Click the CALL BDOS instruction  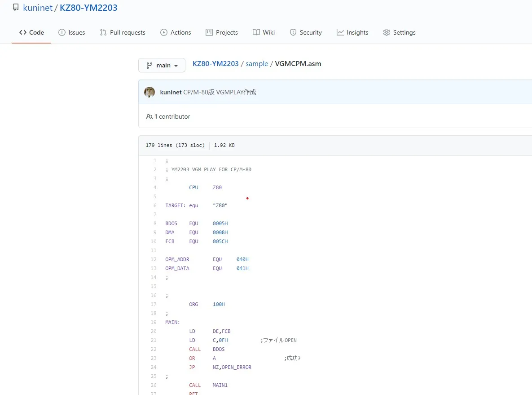207,350
